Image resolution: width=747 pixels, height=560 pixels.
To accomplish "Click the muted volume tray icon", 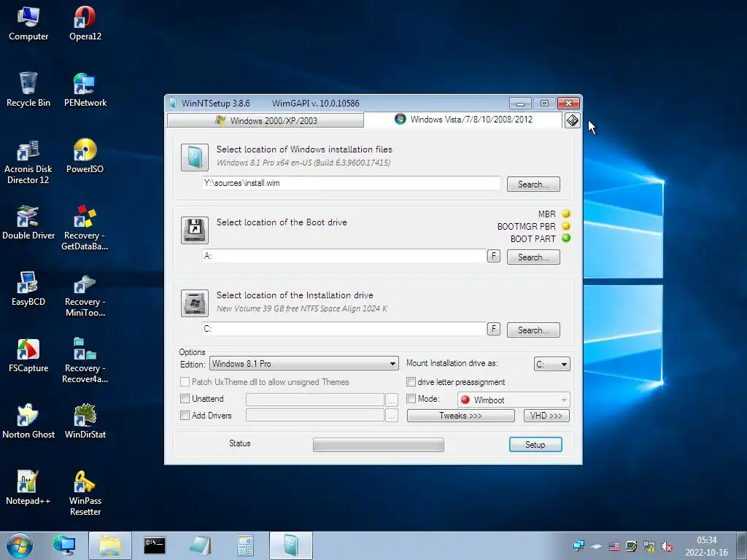I will [667, 546].
